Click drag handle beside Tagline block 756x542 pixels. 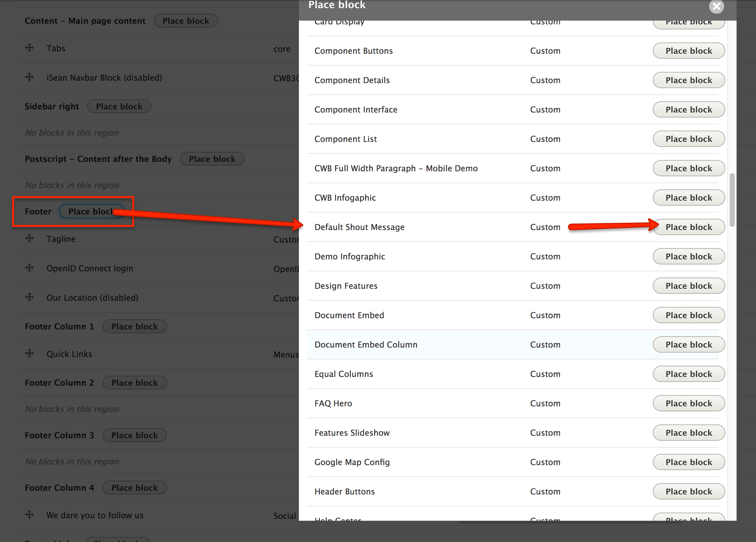click(29, 238)
